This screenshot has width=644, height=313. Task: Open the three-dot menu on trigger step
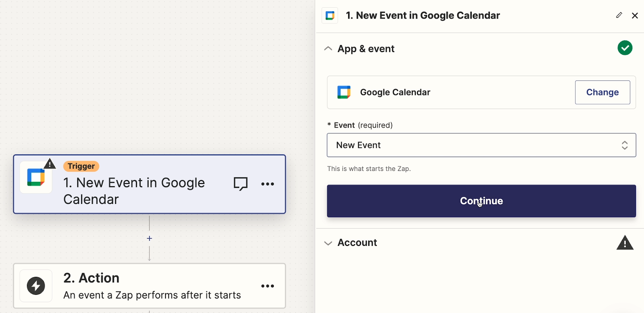coord(268,184)
